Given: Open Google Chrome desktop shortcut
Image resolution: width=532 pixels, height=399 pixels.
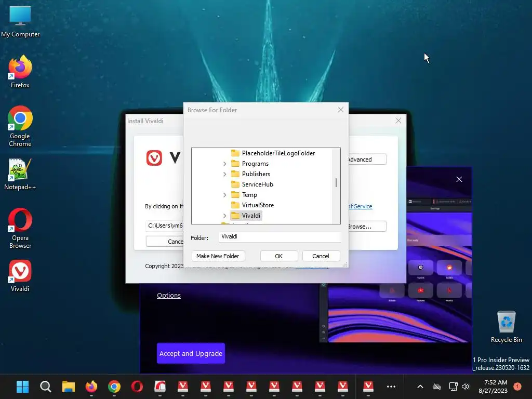Looking at the screenshot, I should coord(20,126).
